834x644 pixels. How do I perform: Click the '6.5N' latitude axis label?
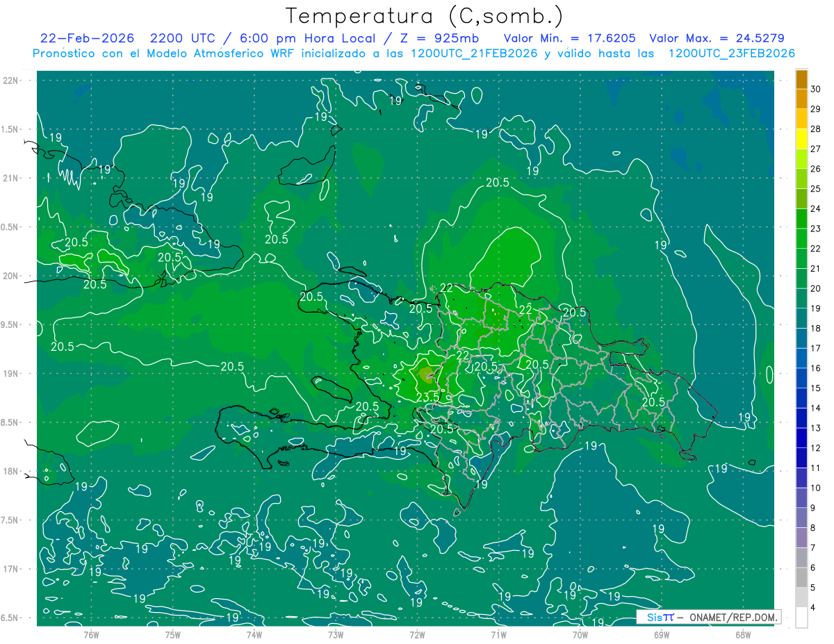tap(10, 618)
